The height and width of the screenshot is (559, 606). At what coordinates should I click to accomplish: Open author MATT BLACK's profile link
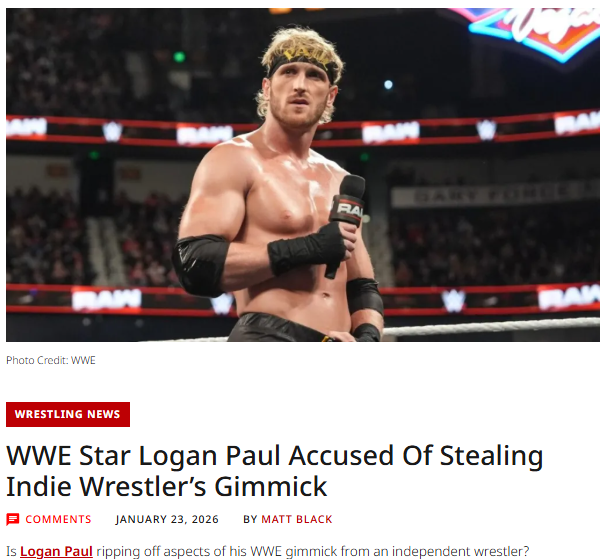point(296,519)
